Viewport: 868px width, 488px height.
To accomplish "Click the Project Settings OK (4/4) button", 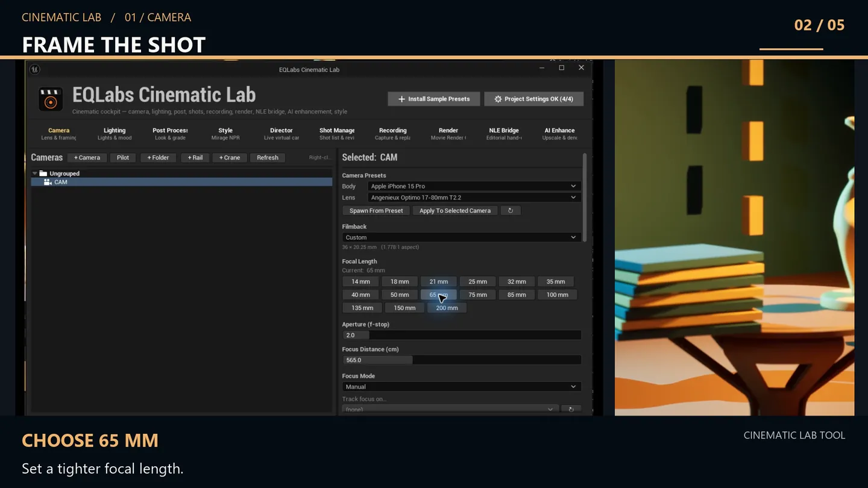I will [x=533, y=99].
